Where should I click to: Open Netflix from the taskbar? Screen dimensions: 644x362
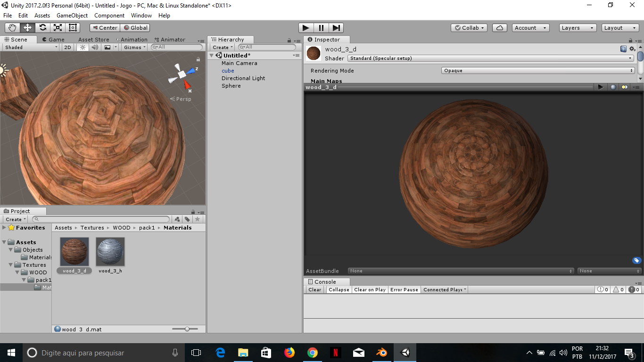click(x=335, y=353)
